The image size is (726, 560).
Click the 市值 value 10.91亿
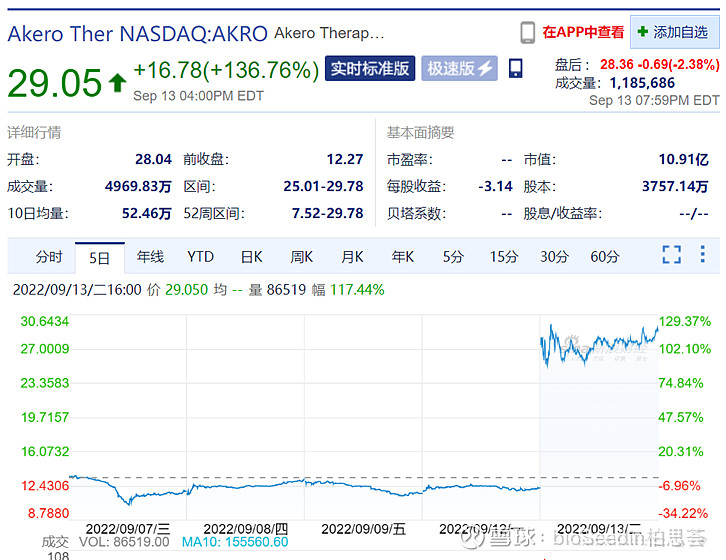click(683, 159)
